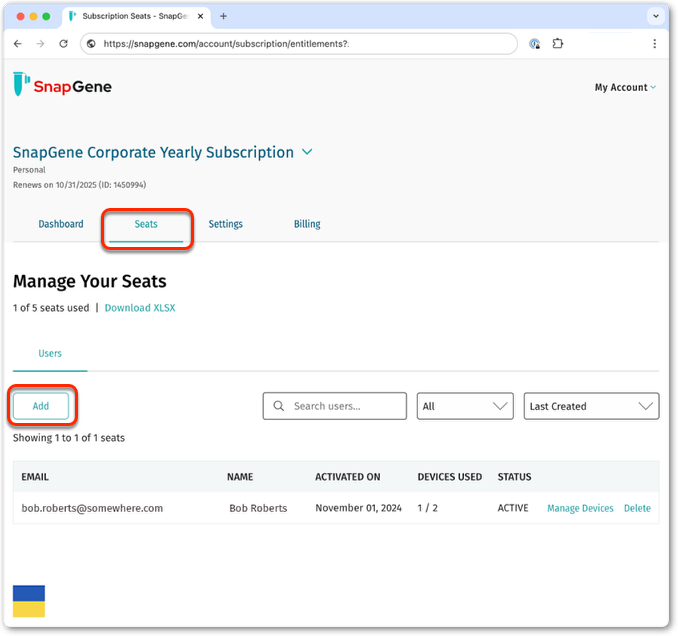Open the Settings tab
The width and height of the screenshot is (678, 636).
(x=226, y=224)
